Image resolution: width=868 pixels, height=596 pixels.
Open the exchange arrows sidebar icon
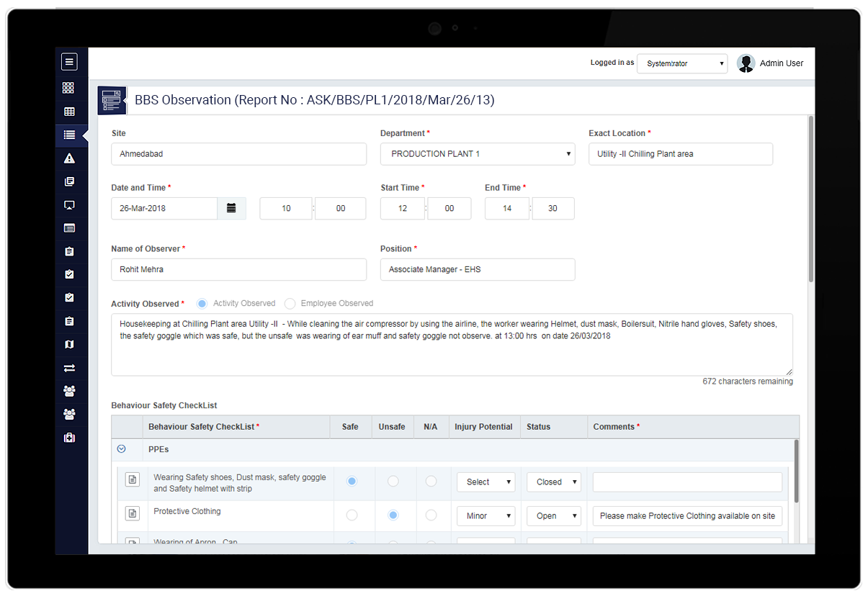(x=69, y=368)
